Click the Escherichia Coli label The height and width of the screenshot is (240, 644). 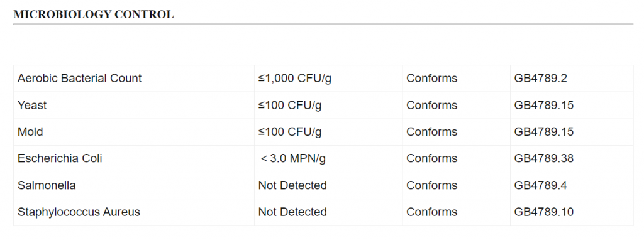(60, 158)
